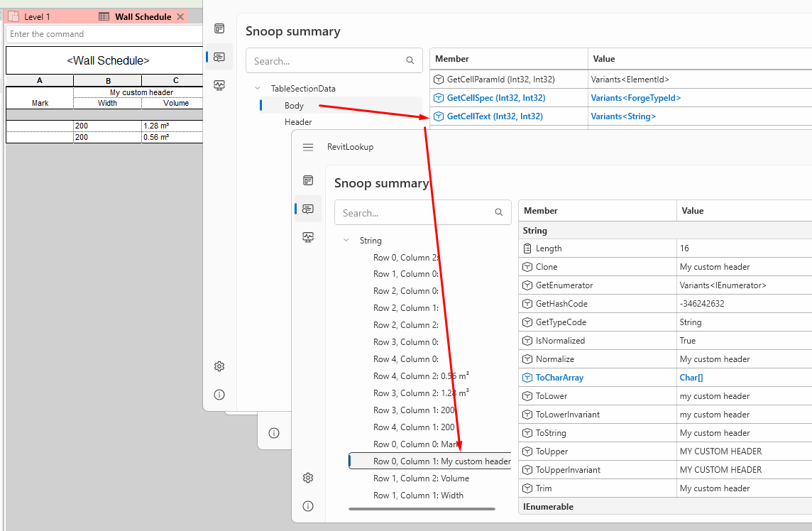This screenshot has height=531, width=812.
Task: Click the search magnifier in Snoop summary
Action: tap(410, 60)
